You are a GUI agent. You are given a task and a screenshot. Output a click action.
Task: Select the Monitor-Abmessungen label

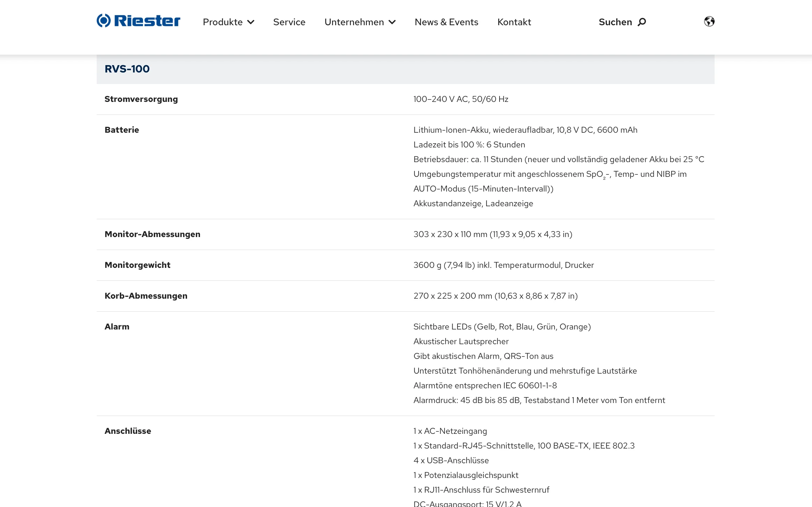pos(152,234)
